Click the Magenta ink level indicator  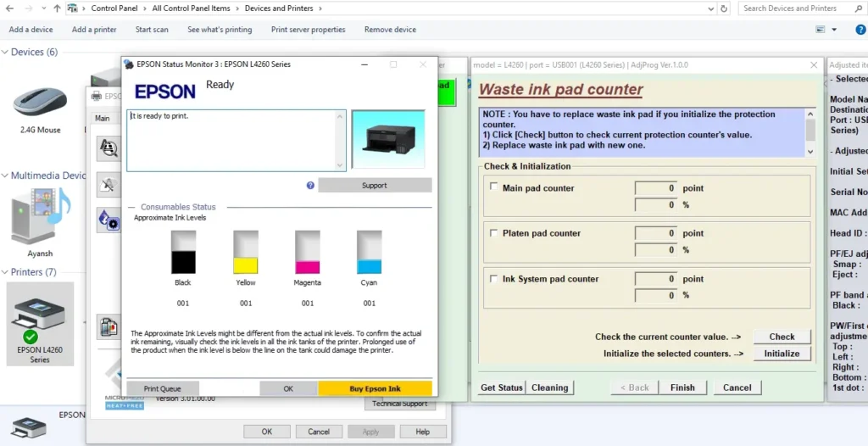click(x=307, y=252)
